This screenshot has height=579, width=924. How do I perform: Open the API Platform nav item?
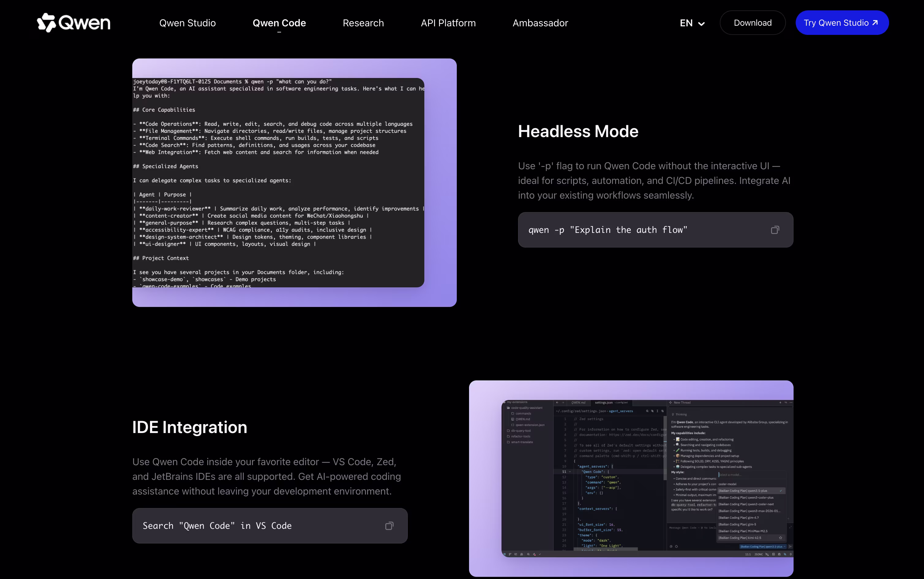coord(448,23)
